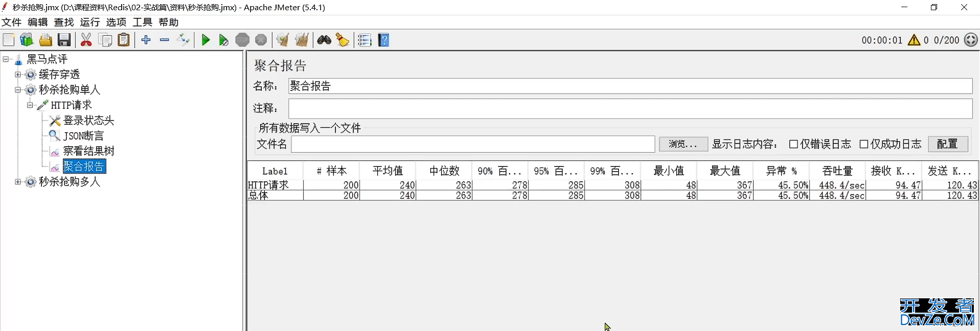Collapse the HTTP请求 node
This screenshot has height=331, width=980.
click(x=30, y=105)
